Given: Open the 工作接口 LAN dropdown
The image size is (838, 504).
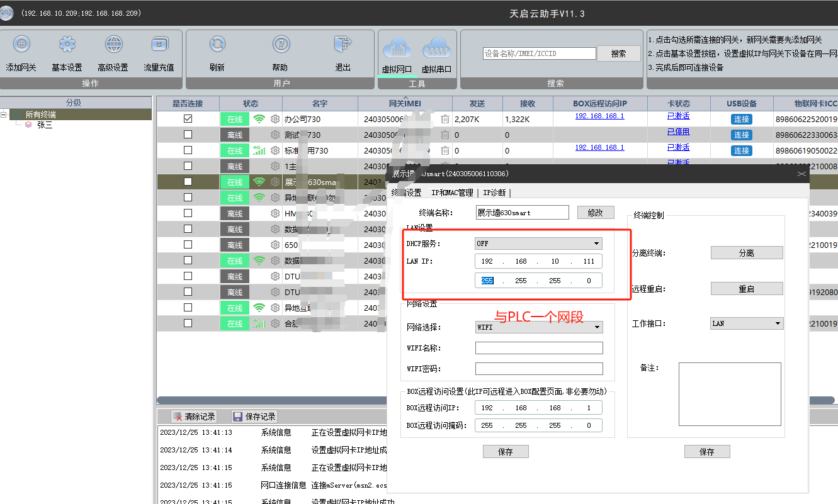Looking at the screenshot, I should tap(747, 323).
